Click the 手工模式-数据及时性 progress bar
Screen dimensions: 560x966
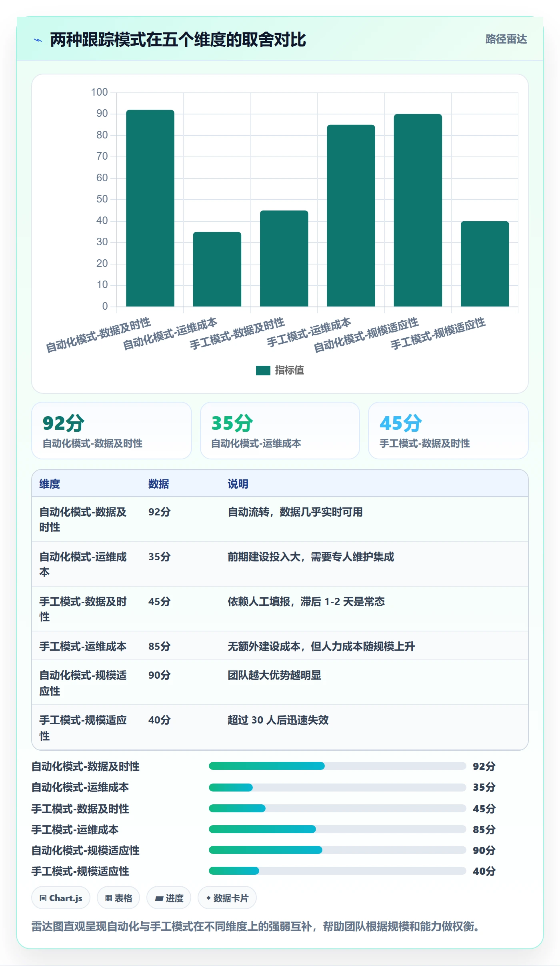(x=337, y=808)
